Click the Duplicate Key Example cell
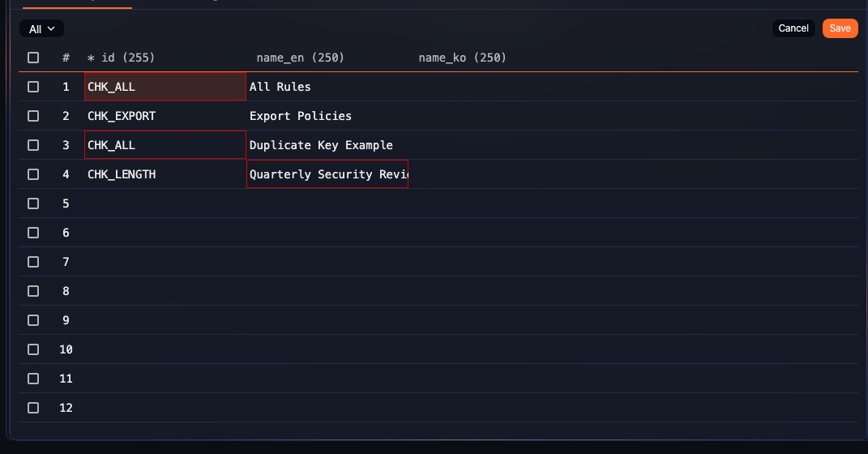This screenshot has height=454, width=868. pyautogui.click(x=327, y=145)
